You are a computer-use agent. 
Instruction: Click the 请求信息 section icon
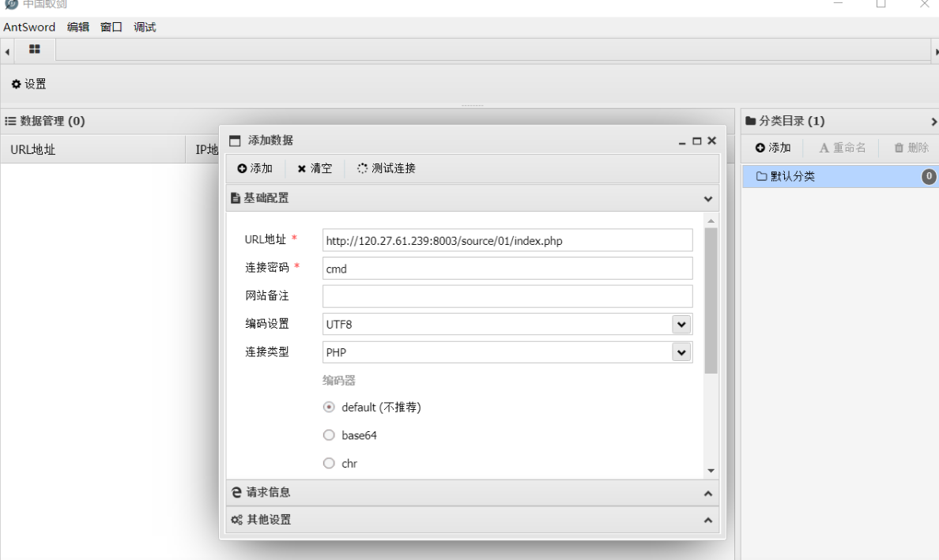click(x=236, y=492)
